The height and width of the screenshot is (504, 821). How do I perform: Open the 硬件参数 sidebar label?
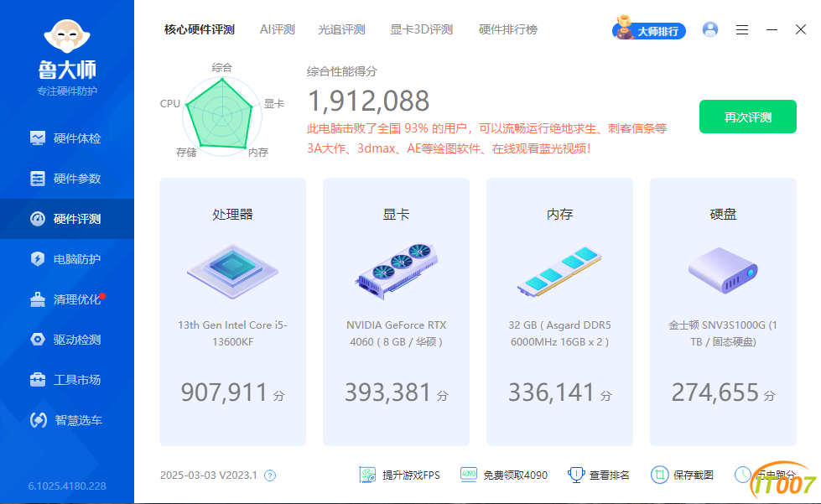[x=77, y=179]
